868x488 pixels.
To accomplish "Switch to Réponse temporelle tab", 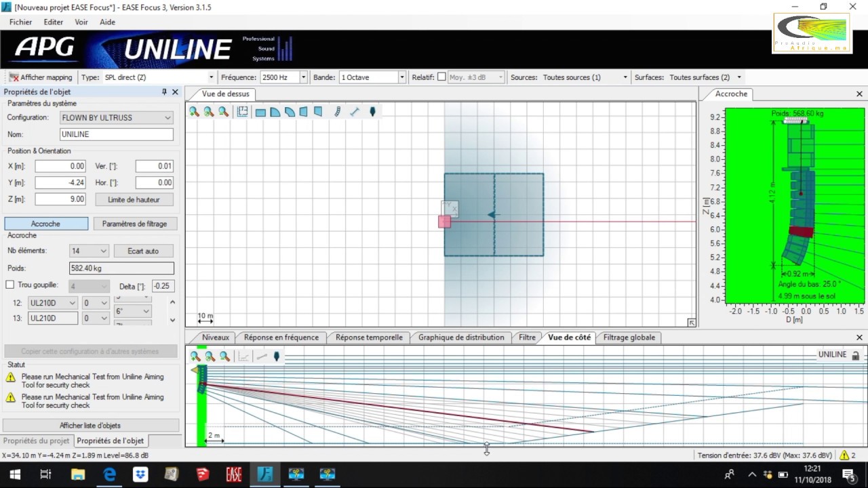I will click(369, 337).
